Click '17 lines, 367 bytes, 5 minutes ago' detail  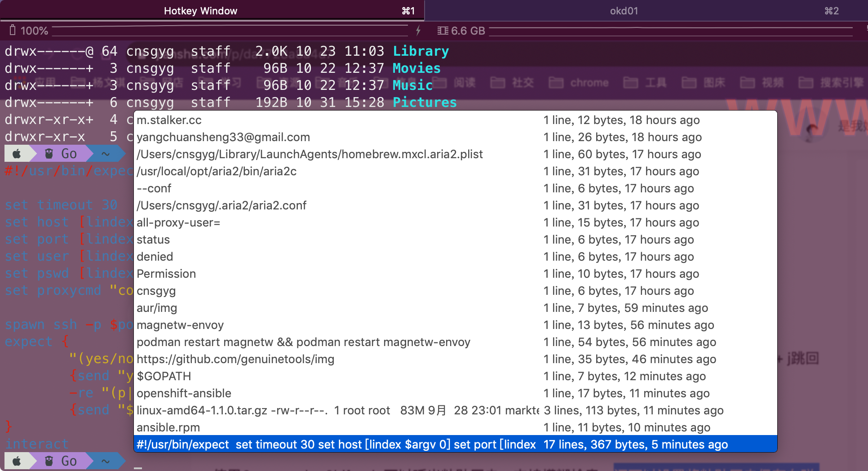pyautogui.click(x=636, y=444)
